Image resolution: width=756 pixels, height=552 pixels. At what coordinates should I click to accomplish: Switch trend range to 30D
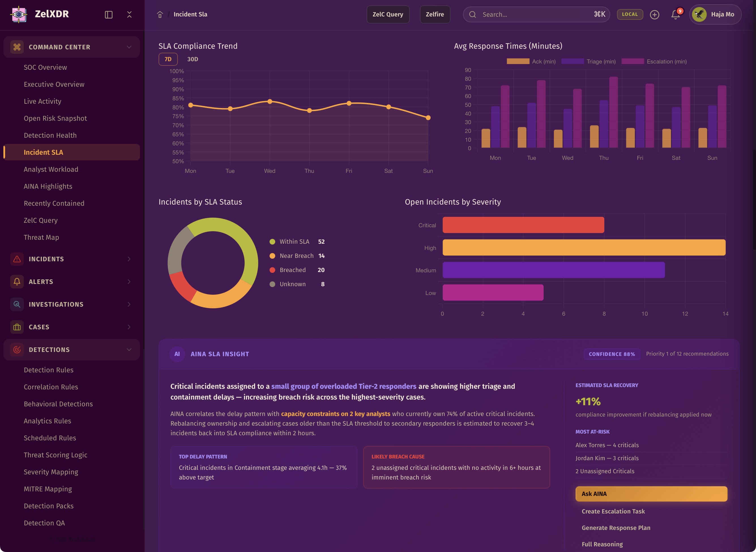point(192,59)
